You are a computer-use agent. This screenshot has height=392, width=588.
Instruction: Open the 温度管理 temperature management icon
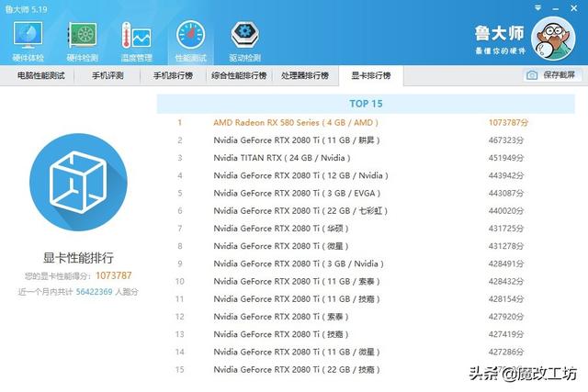[137, 40]
